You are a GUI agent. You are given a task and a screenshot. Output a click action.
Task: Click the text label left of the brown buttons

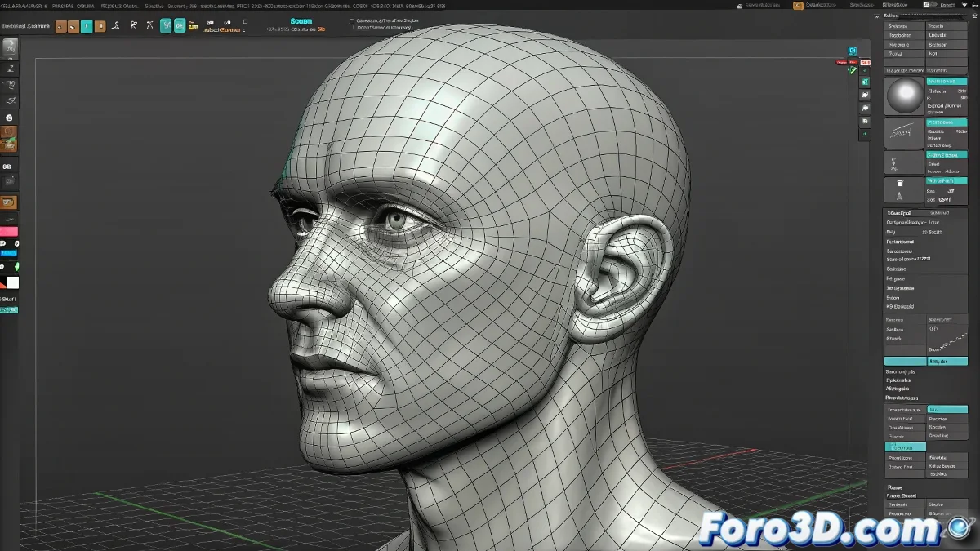coord(26,26)
